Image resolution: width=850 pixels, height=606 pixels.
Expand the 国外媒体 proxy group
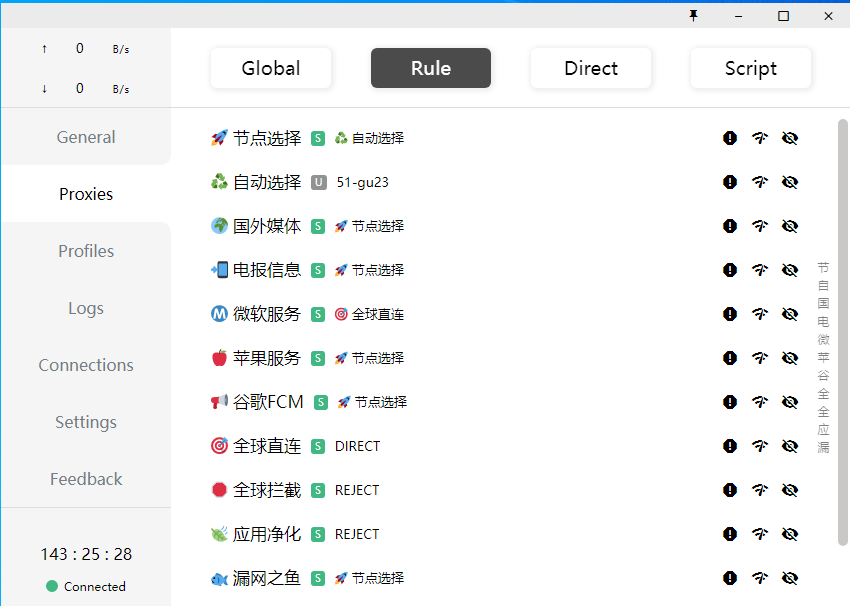point(266,226)
